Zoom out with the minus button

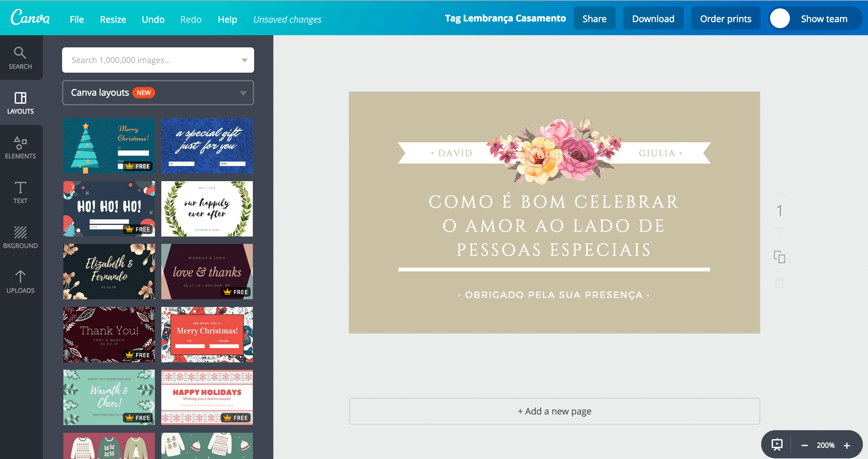tap(804, 446)
